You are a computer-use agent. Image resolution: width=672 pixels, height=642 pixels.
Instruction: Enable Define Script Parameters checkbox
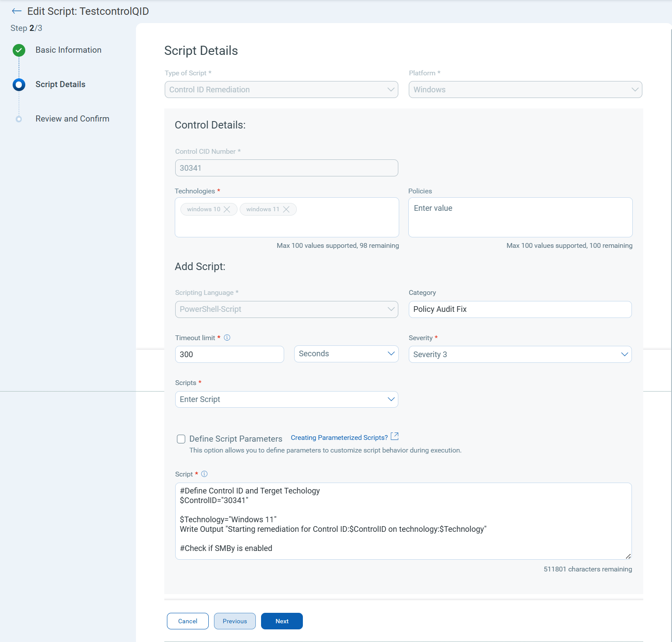181,439
